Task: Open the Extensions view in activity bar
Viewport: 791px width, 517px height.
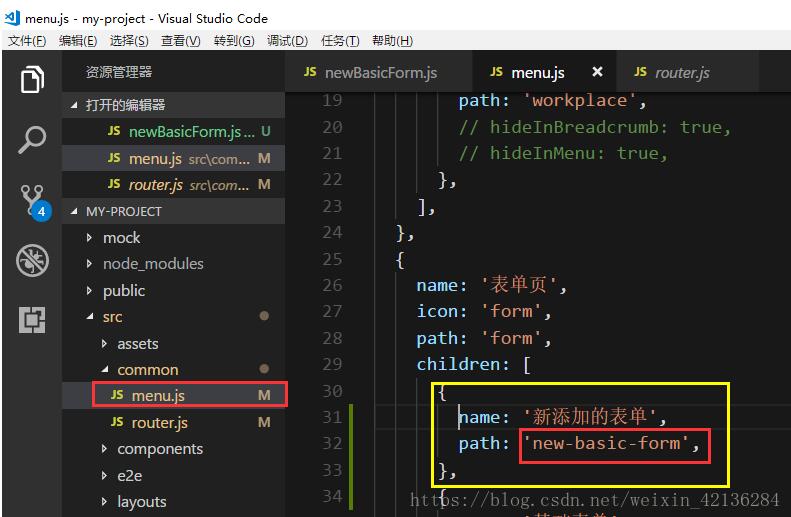Action: coord(32,320)
